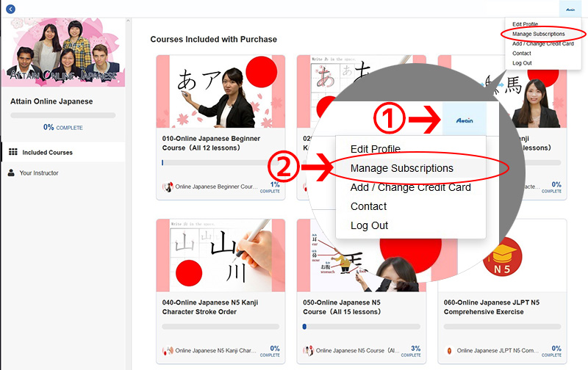The height and width of the screenshot is (370, 588).
Task: Click 060-Online Japanese JLPT N5 Comprehensive Exercise title
Action: pyautogui.click(x=491, y=307)
